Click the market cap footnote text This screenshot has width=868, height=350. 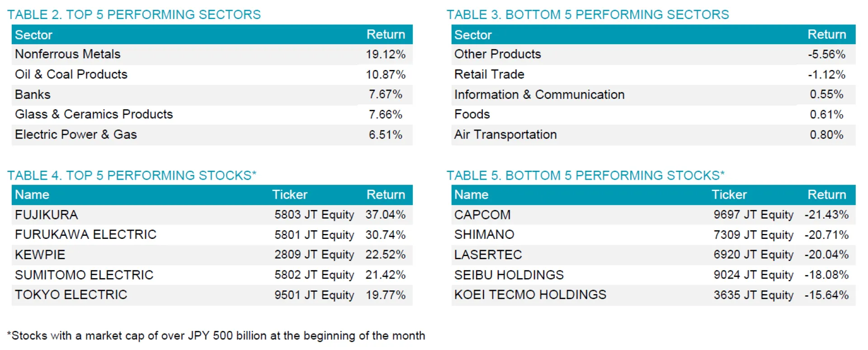216,336
